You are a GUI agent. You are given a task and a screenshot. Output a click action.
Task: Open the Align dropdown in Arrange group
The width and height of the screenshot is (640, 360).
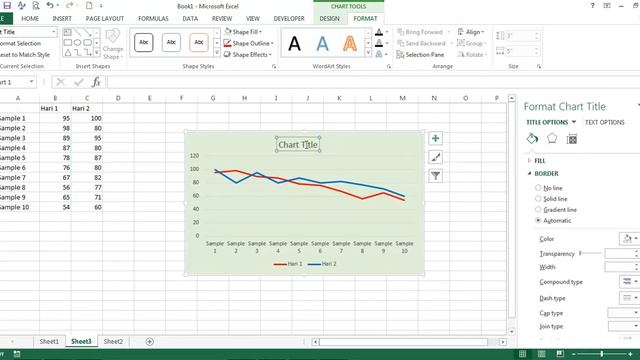pyautogui.click(x=471, y=32)
